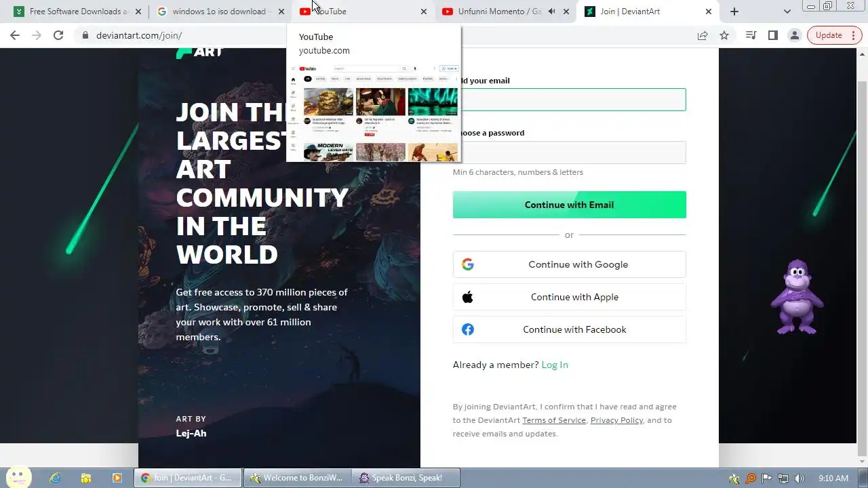Click the orange magnifier tray icon
Viewport: 868px width, 488px height.
(x=751, y=479)
